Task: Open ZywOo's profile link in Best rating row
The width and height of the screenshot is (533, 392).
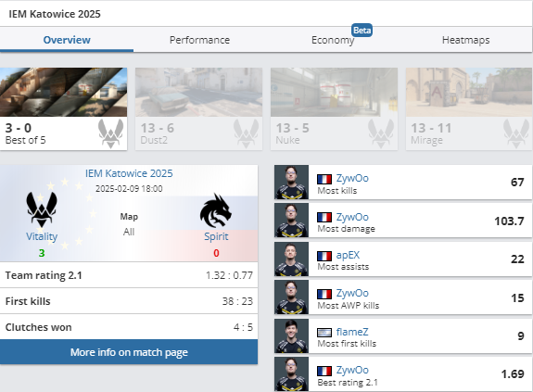Action: coord(352,370)
